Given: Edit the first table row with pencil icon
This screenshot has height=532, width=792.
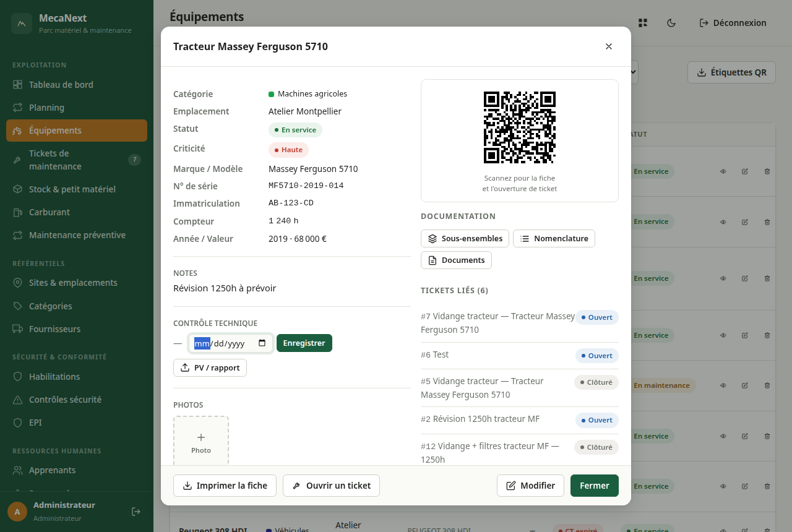Looking at the screenshot, I should coord(745,171).
